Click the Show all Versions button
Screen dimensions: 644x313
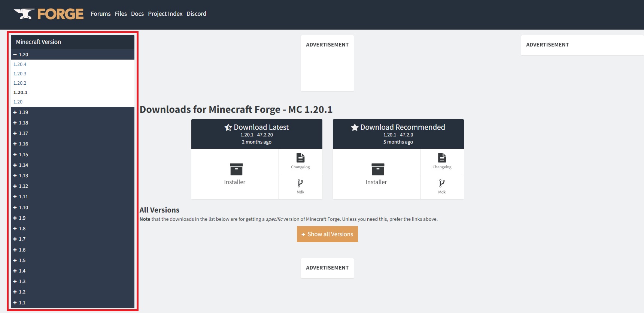[x=327, y=234]
